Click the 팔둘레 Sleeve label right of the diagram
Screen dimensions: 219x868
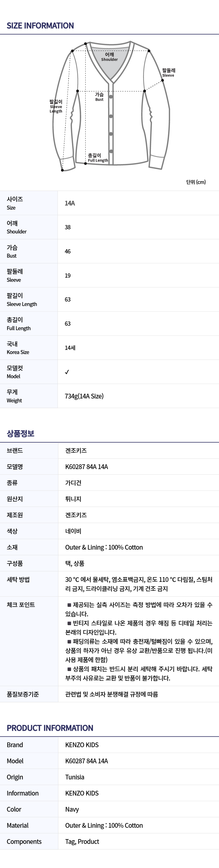pos(168,73)
